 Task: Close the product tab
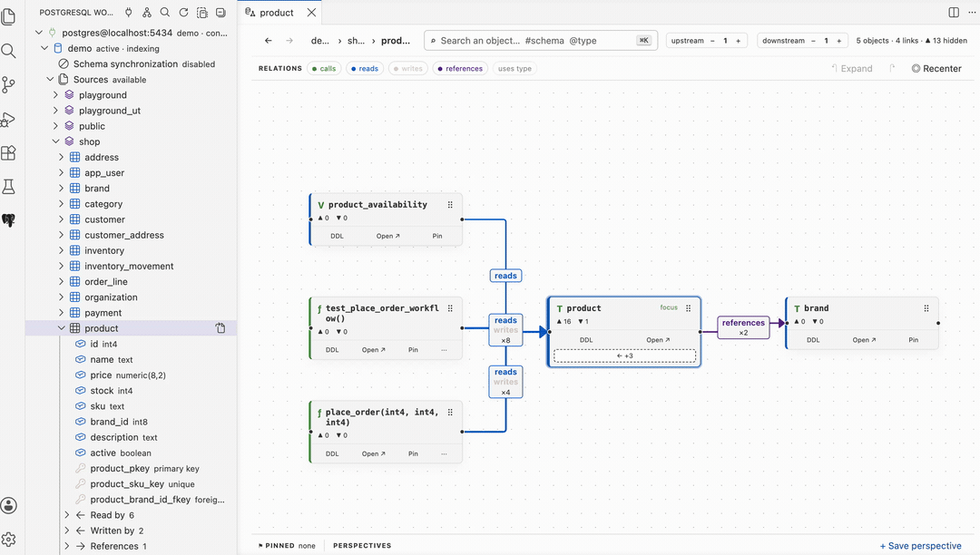[311, 13]
